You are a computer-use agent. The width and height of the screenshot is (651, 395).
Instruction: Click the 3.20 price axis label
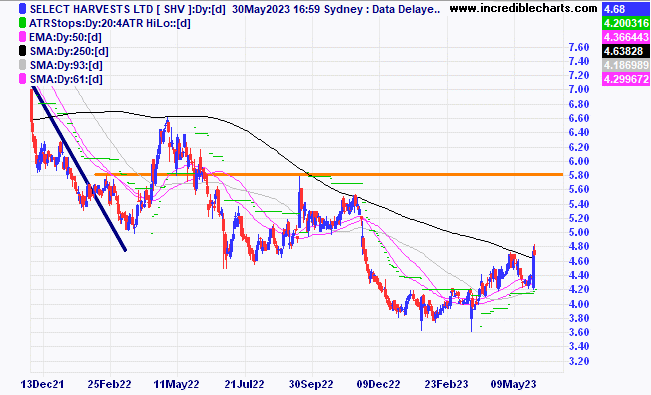click(579, 361)
